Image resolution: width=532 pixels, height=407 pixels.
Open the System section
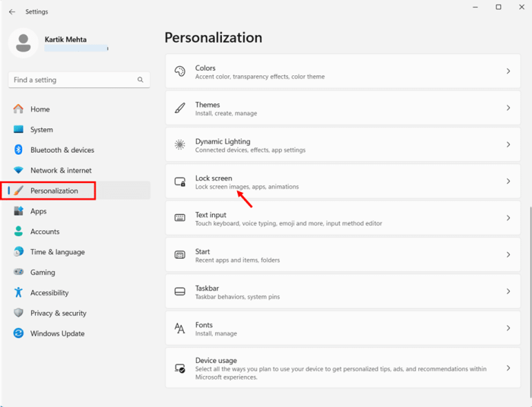42,129
